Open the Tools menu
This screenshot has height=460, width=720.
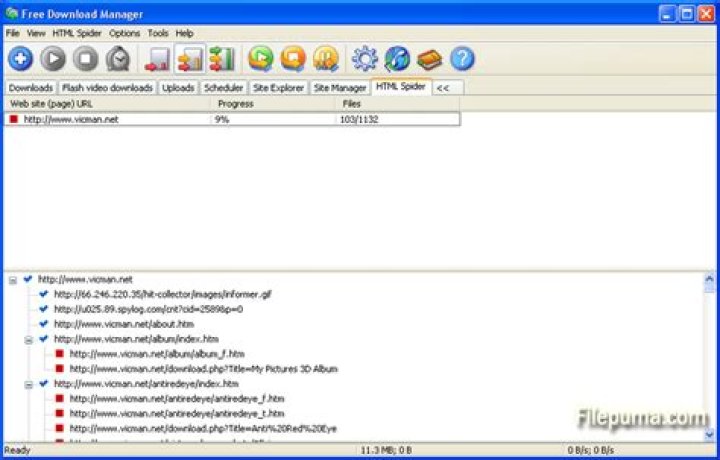[158, 33]
